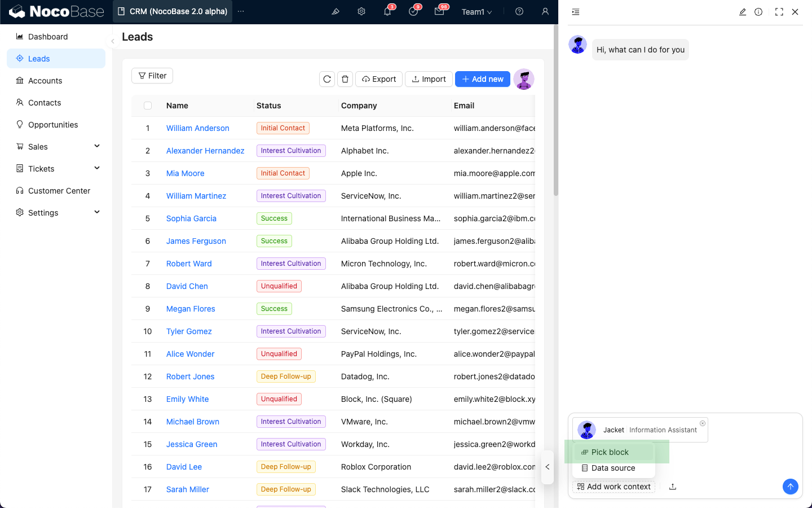Open William Anderson lead record
Image resolution: width=812 pixels, height=508 pixels.
coord(197,128)
